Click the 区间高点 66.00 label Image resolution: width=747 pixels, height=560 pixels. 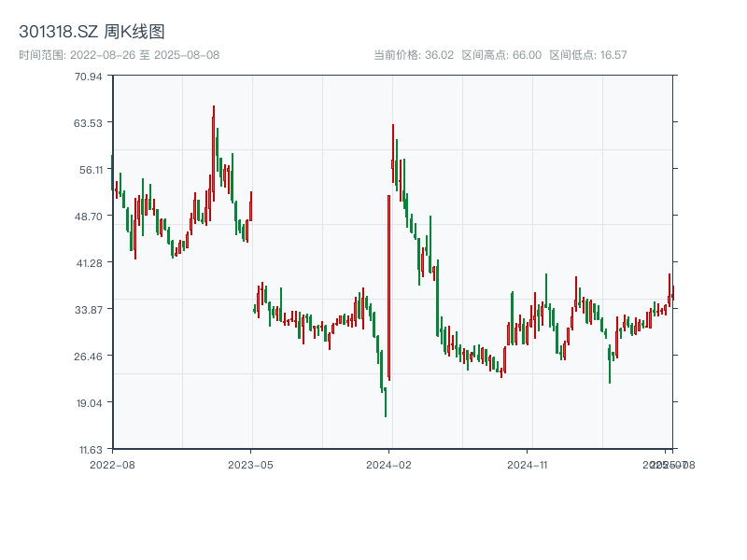pyautogui.click(x=501, y=55)
